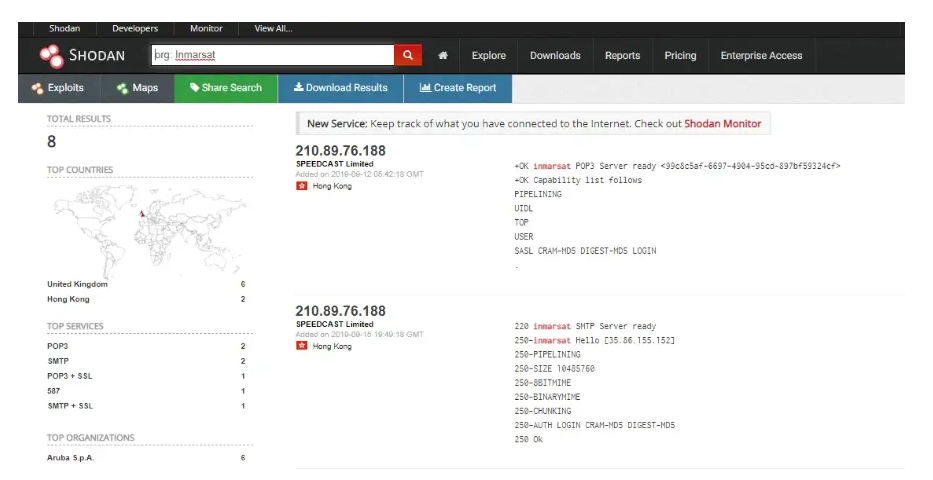Open the Exploits section
The image size is (933, 480).
click(58, 88)
